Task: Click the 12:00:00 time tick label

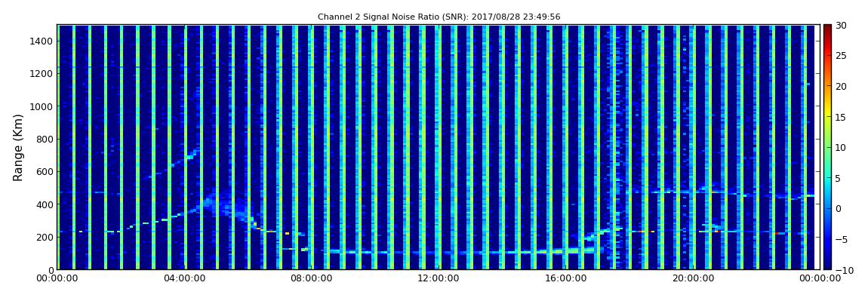Action: (437, 279)
